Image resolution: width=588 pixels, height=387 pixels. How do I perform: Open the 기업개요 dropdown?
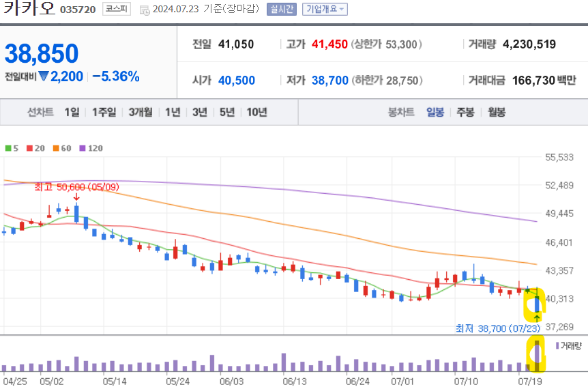point(325,9)
